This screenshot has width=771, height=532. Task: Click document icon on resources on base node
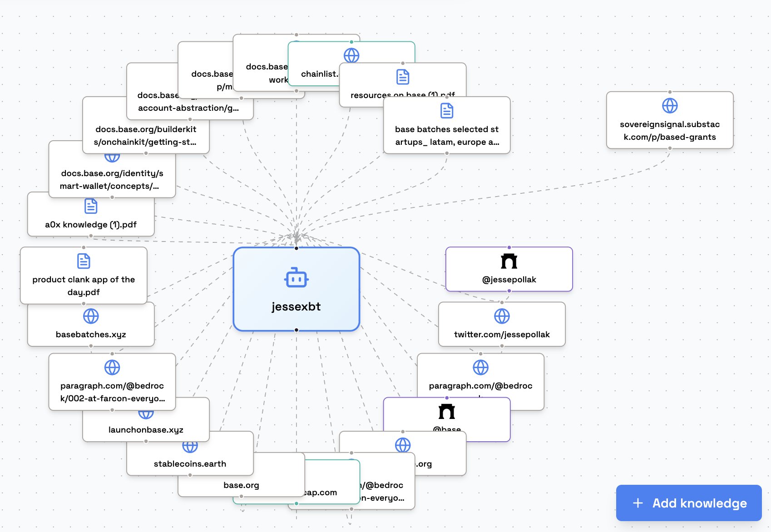(402, 77)
